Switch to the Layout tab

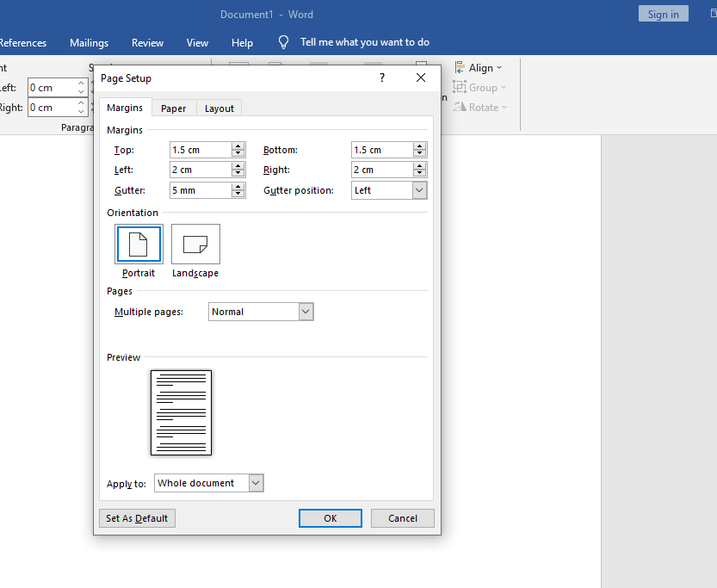tap(219, 108)
